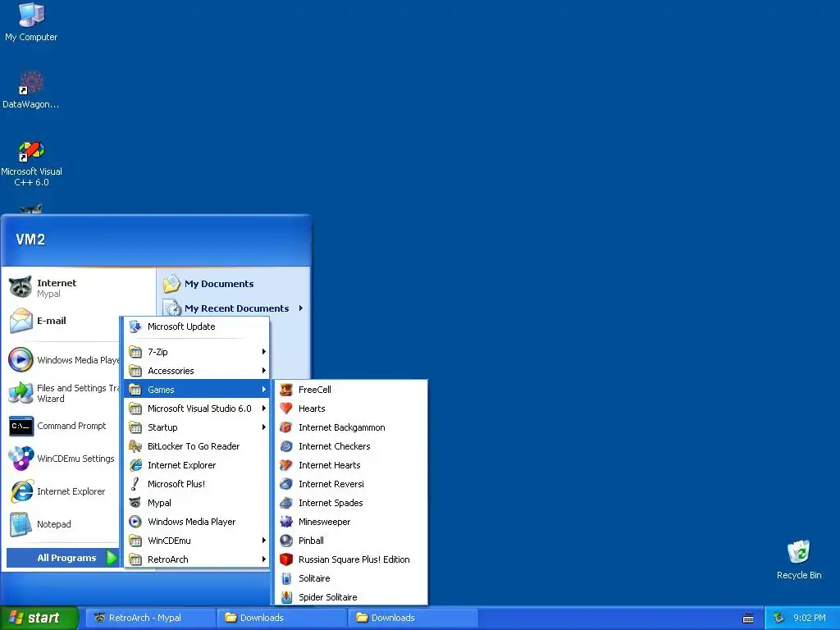Open Files and Settings Transfer Wizard
Image resolution: width=840 pixels, height=630 pixels.
tap(63, 393)
